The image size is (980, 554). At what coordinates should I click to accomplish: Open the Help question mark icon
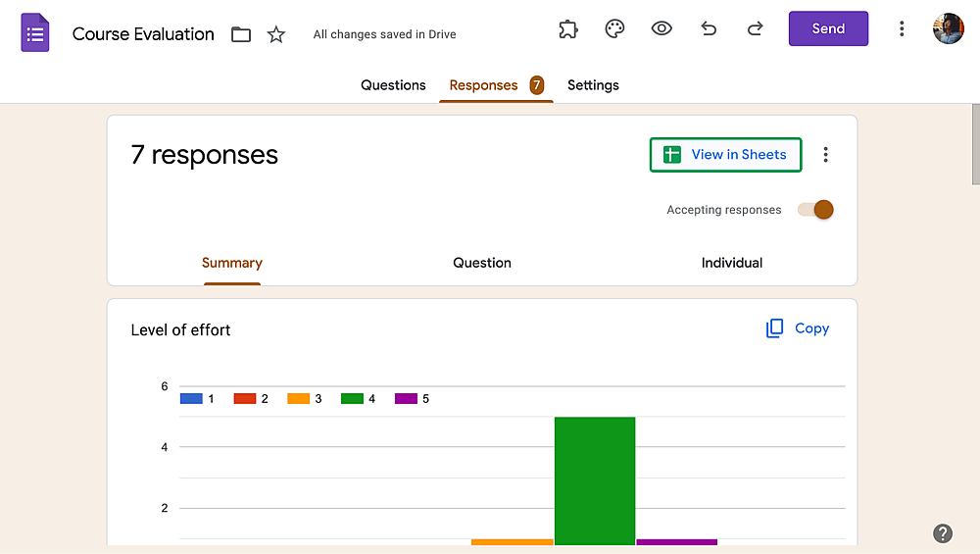[943, 533]
